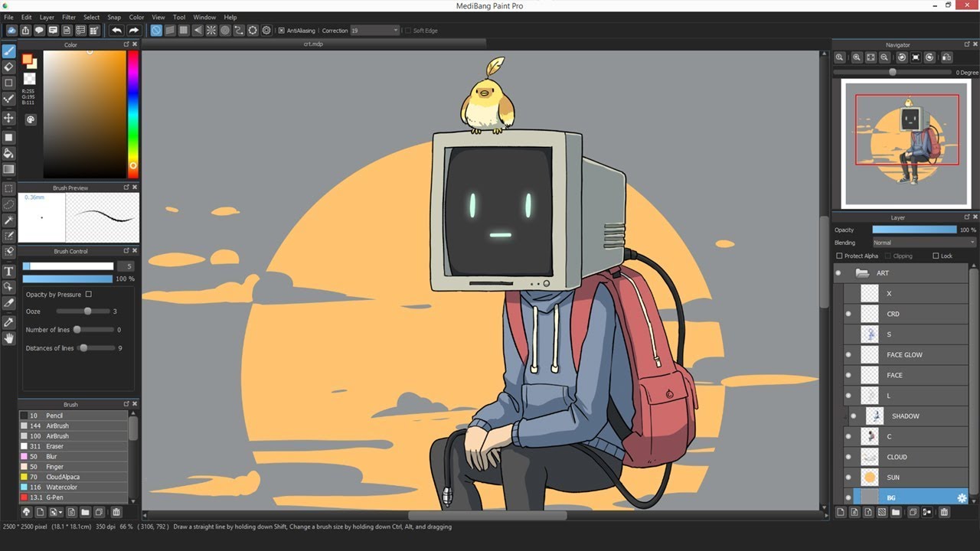Open the Help menu
This screenshot has width=980, height=551.
tap(230, 17)
